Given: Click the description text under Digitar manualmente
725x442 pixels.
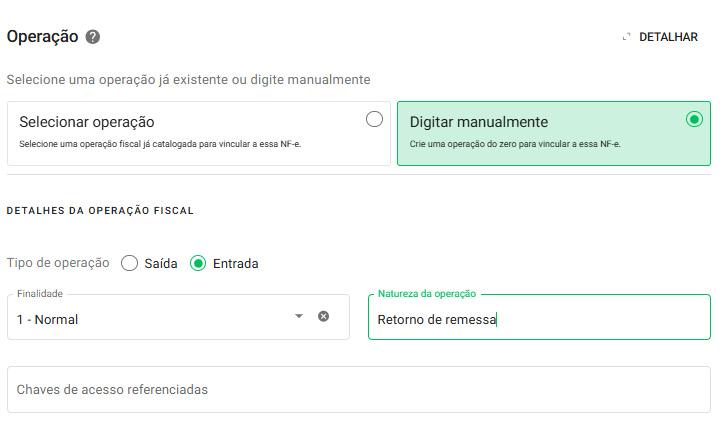Looking at the screenshot, I should click(515, 144).
